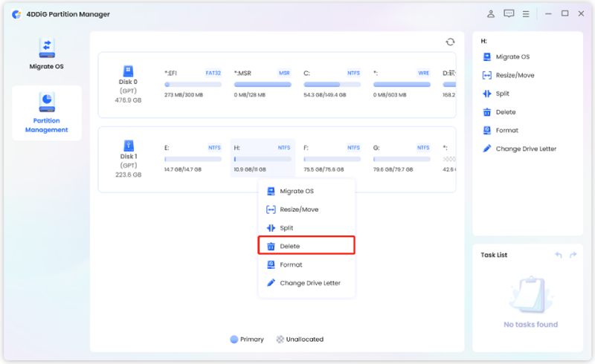Screen dimensions: 595x364
Task: Choose Change Drive Letter from context menu
Action: coord(306,283)
